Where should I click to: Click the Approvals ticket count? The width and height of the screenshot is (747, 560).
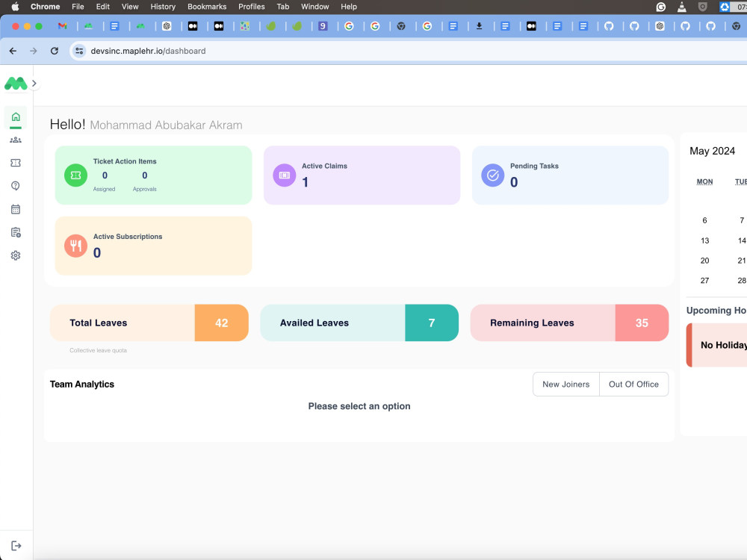pyautogui.click(x=145, y=175)
